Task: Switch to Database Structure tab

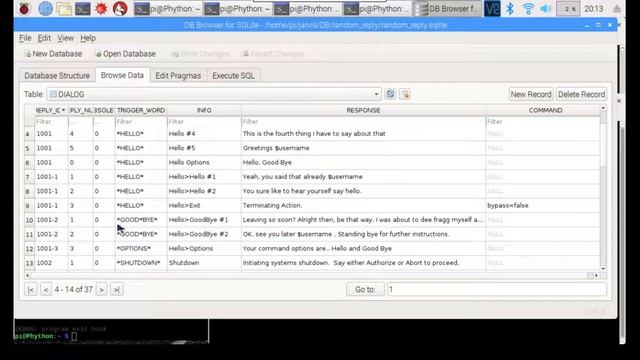Action: pyautogui.click(x=57, y=76)
